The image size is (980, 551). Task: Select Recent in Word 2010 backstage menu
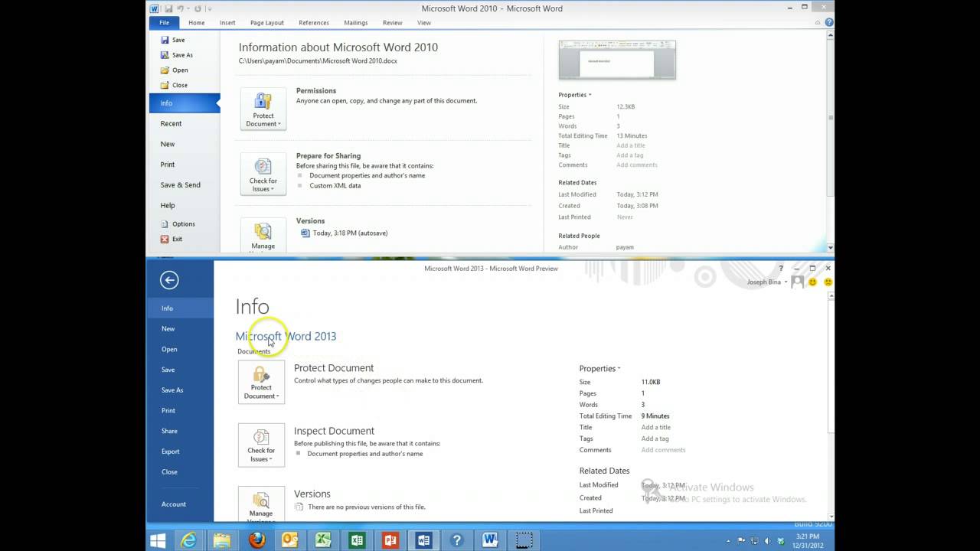click(184, 123)
